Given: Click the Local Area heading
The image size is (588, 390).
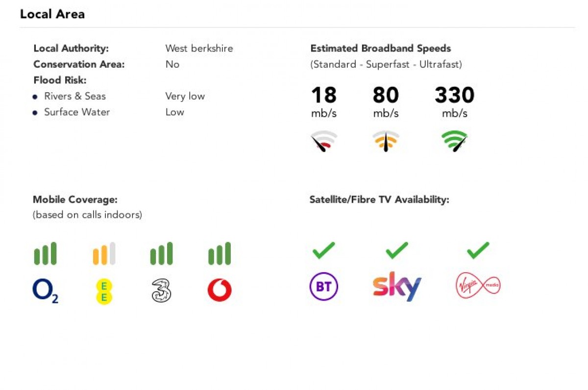Looking at the screenshot, I should 52,14.
